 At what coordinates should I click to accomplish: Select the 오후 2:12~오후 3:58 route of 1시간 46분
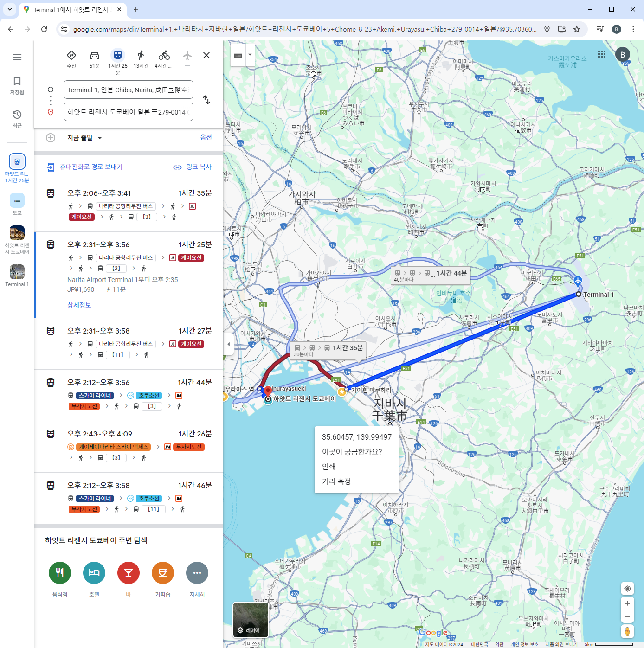(129, 498)
